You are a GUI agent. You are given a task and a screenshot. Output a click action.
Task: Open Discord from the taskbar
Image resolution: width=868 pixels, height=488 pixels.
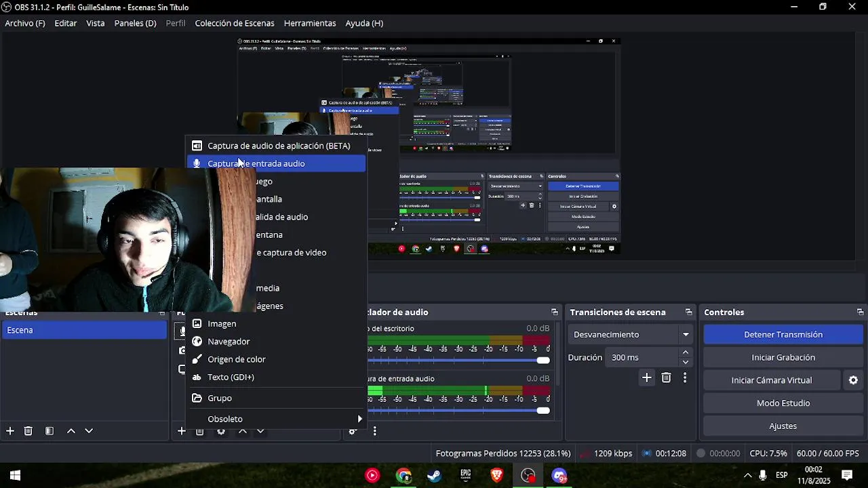[559, 475]
